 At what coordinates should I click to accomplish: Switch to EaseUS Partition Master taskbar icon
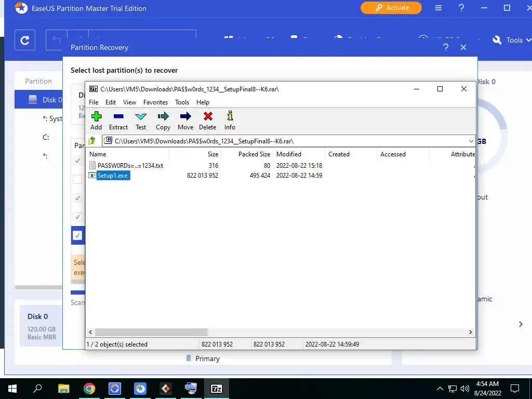140,388
